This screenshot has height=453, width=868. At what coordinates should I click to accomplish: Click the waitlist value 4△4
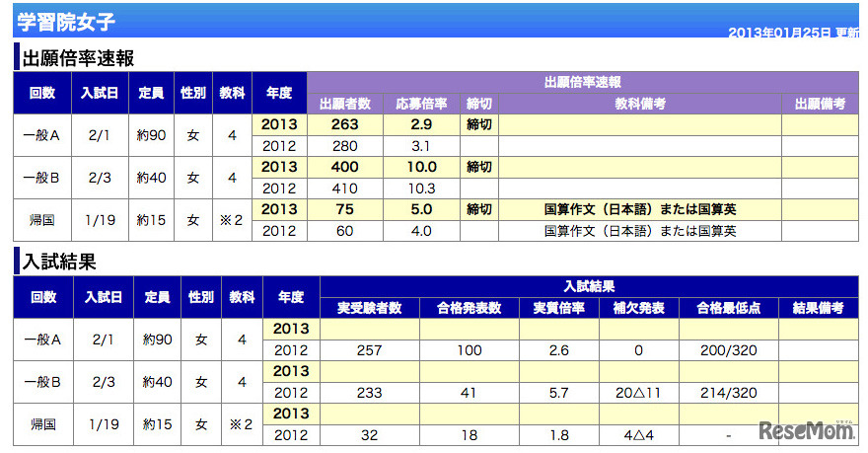tap(638, 435)
